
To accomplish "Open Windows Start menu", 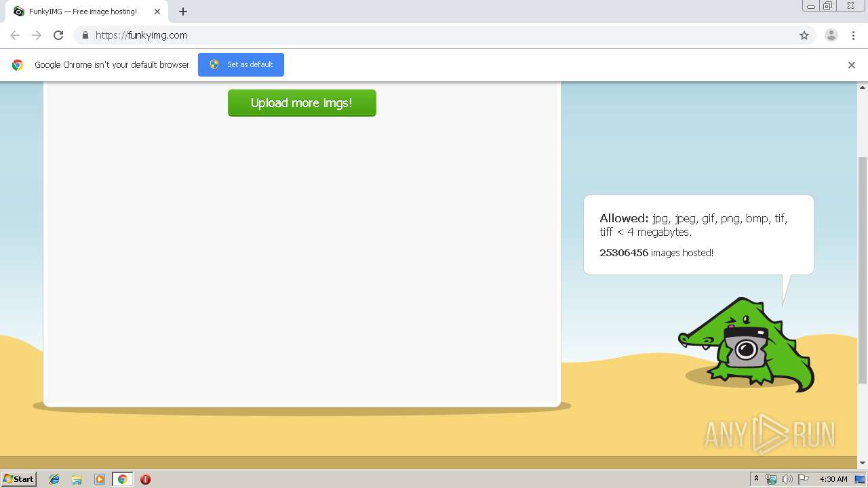I will pyautogui.click(x=18, y=479).
